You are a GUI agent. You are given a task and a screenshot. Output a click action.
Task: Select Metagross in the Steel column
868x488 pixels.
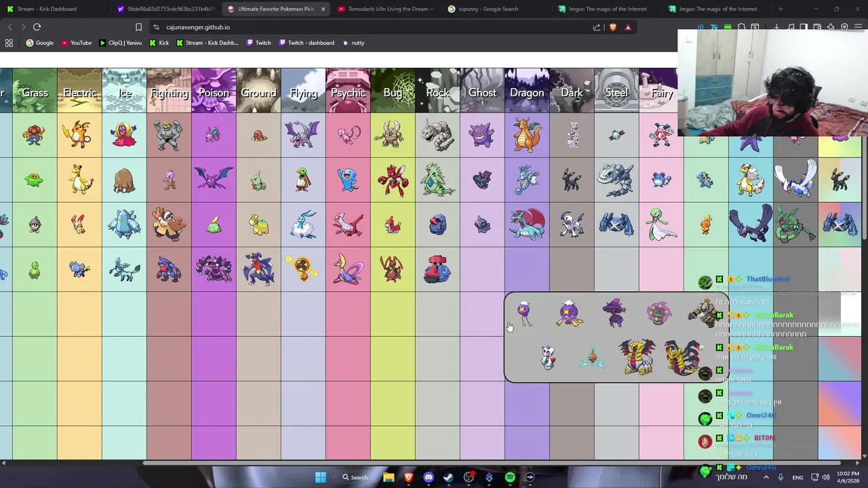click(x=616, y=224)
